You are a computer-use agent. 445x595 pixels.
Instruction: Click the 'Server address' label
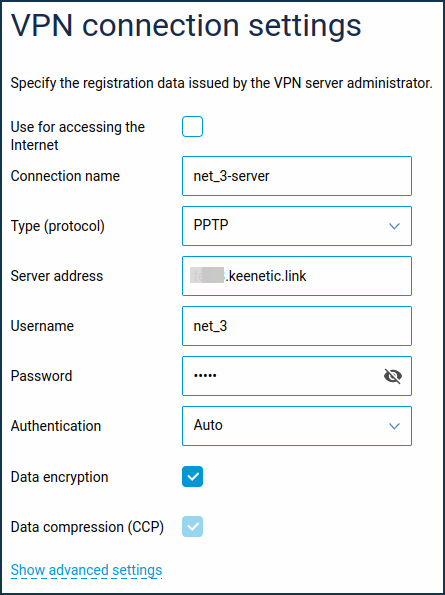point(57,276)
